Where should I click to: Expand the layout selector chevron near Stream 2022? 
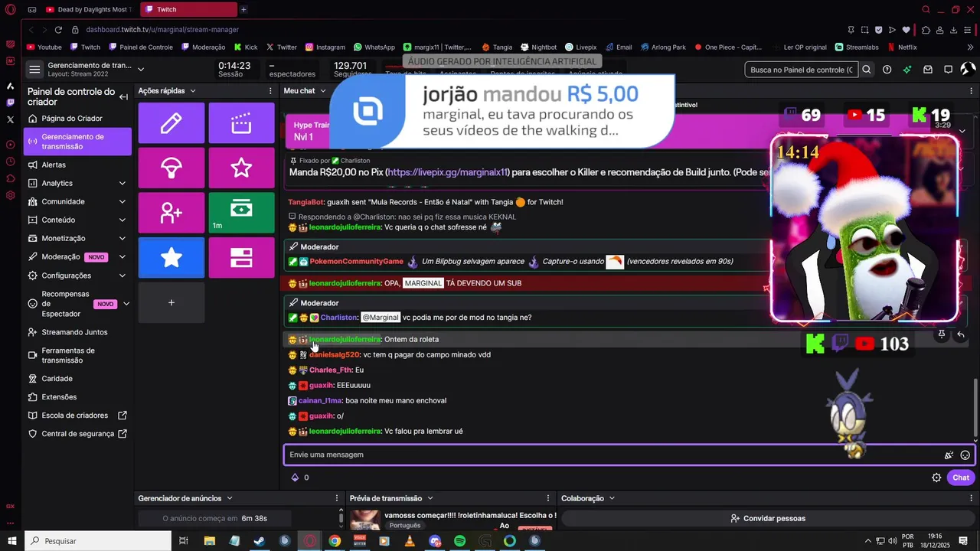[x=141, y=70]
